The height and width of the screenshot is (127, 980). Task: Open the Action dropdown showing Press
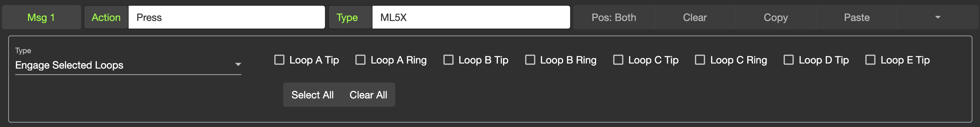(x=226, y=17)
